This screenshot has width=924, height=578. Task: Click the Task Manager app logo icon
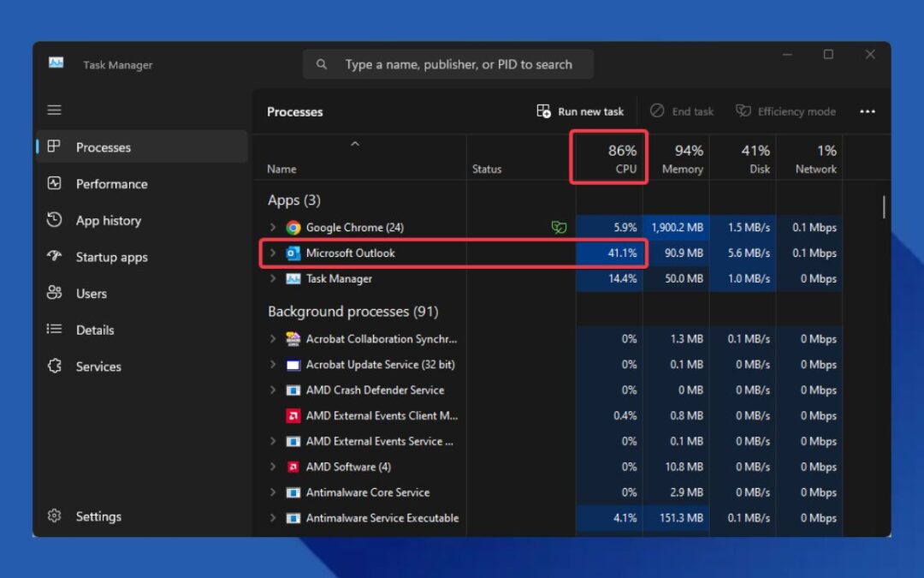tap(56, 63)
